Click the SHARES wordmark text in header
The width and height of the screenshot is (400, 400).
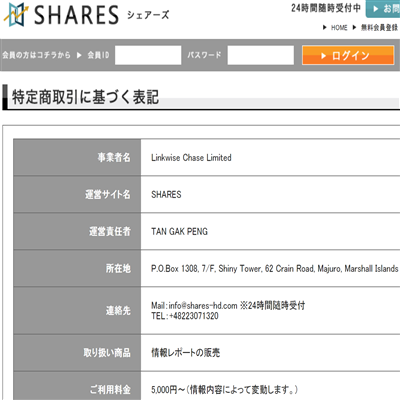coord(76,15)
